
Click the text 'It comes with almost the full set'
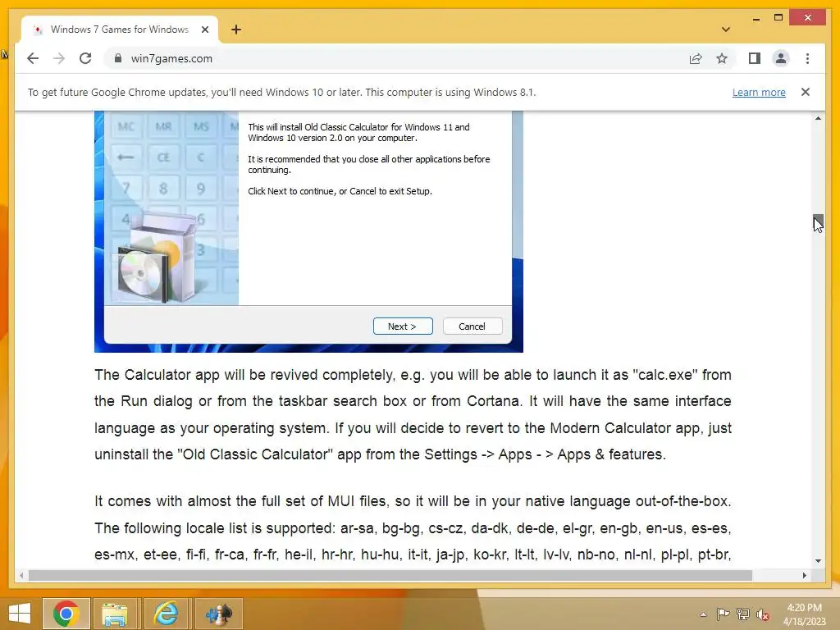point(243,501)
